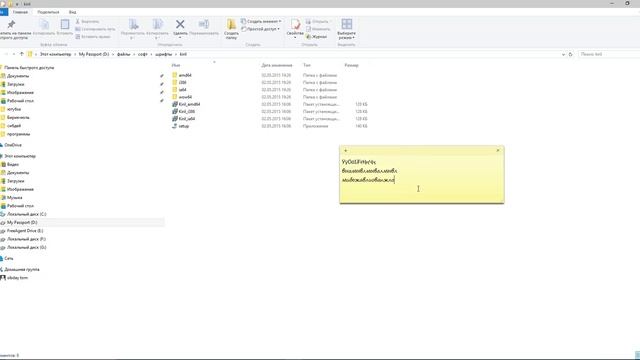Screen dimensions: 640x360
Task: Open the ютубчик quick access folder
Action: [x=13, y=109]
